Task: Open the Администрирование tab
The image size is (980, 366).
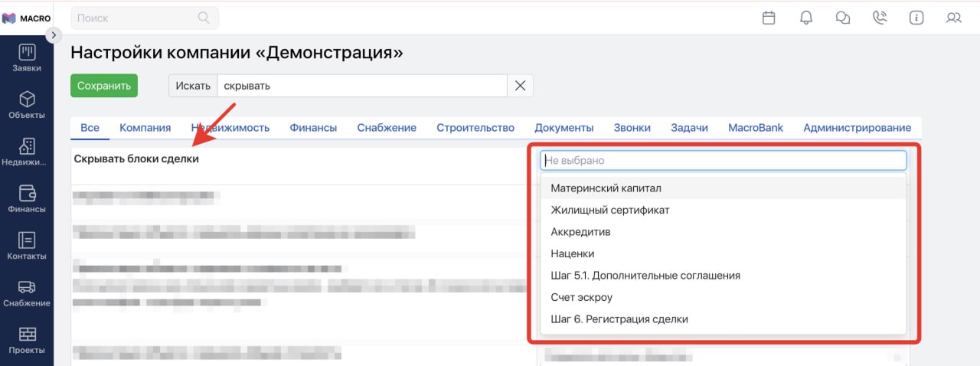Action: (857, 128)
